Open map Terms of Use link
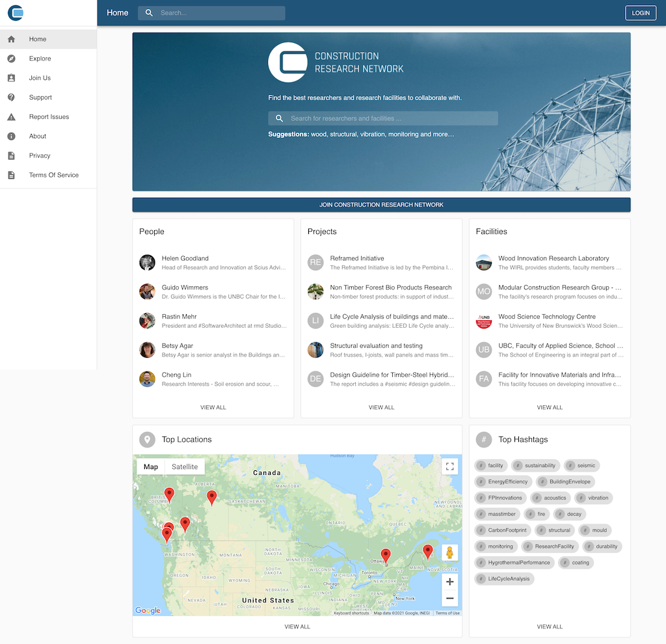Image resolution: width=666 pixels, height=644 pixels. click(x=447, y=613)
